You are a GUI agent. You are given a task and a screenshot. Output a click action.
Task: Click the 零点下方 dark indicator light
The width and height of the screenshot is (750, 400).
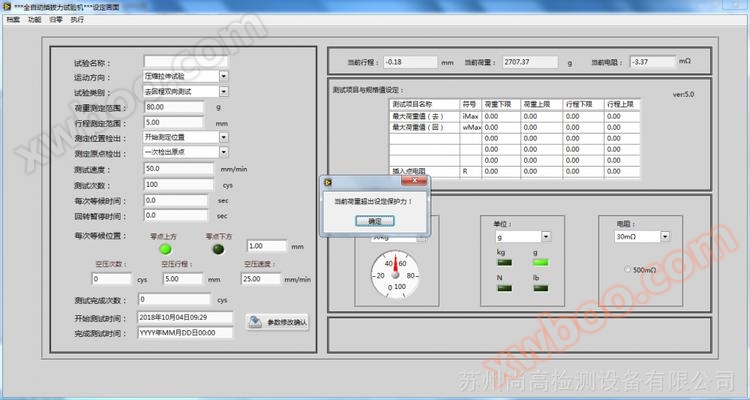click(x=219, y=249)
